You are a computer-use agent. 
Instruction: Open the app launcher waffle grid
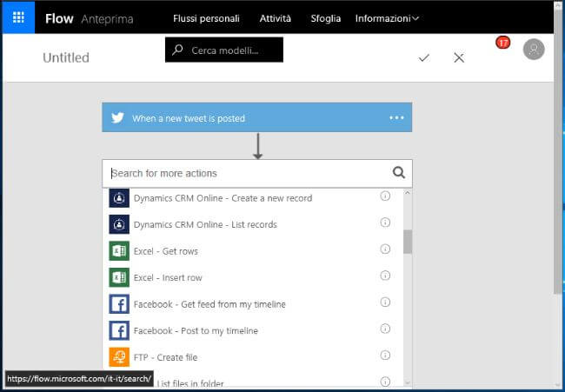(17, 17)
